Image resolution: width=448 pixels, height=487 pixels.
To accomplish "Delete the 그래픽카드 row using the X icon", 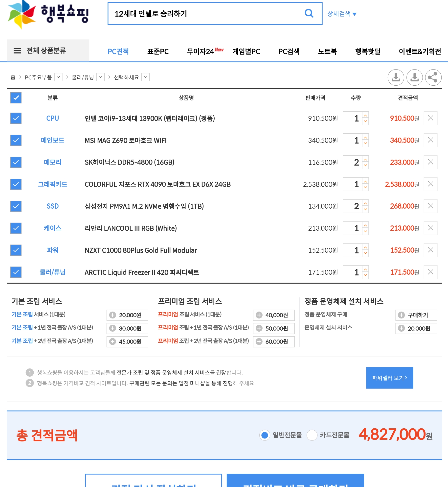I will (x=430, y=184).
